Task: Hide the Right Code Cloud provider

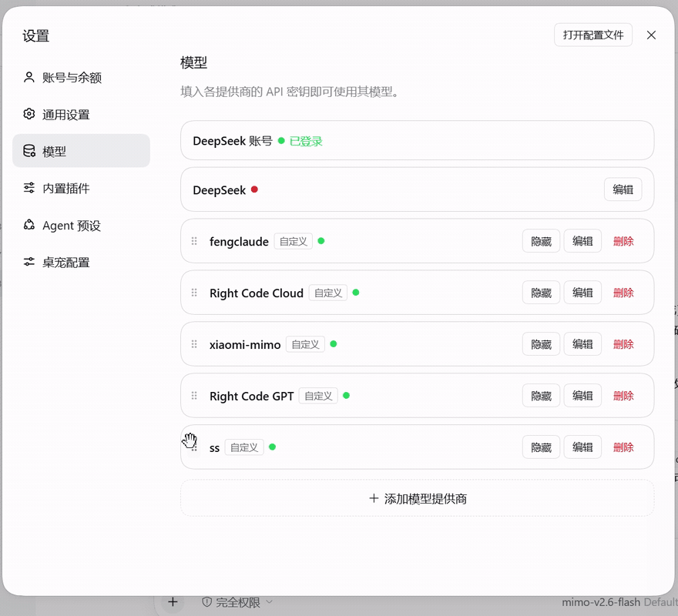Action: click(x=541, y=293)
